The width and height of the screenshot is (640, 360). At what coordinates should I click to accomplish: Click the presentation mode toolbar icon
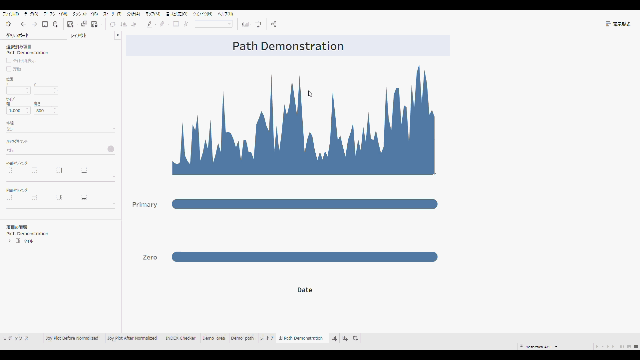pyautogui.click(x=259, y=24)
